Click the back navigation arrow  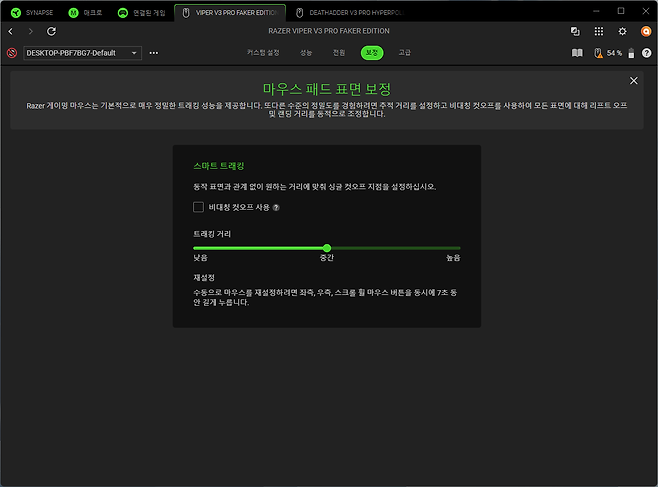[10, 31]
